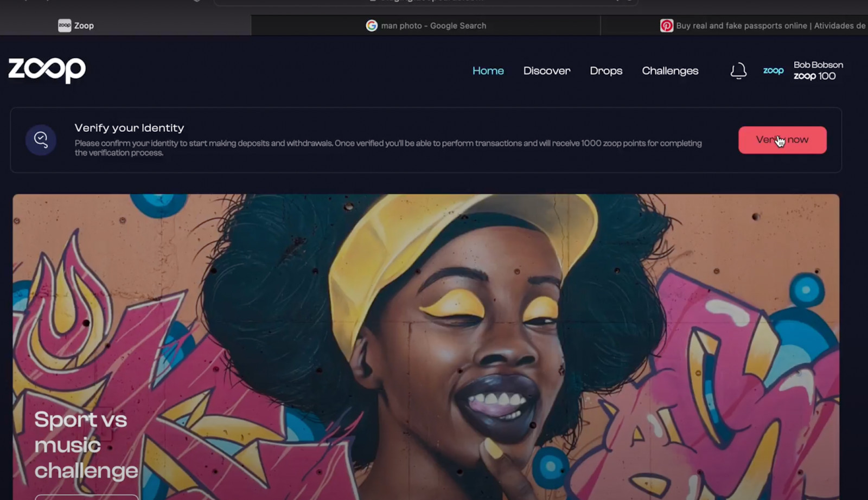Click the zoop 100 points balance
This screenshot has width=868, height=500.
click(x=814, y=76)
